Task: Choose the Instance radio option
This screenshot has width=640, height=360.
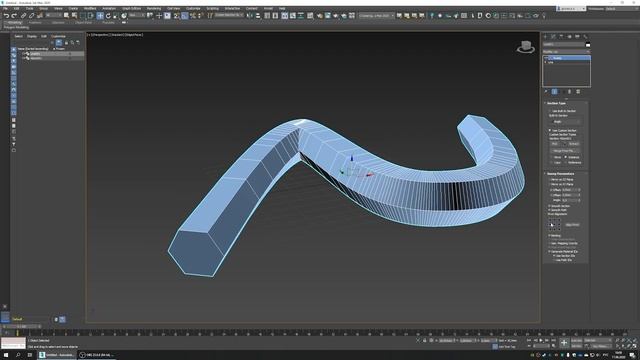Action: [566, 157]
